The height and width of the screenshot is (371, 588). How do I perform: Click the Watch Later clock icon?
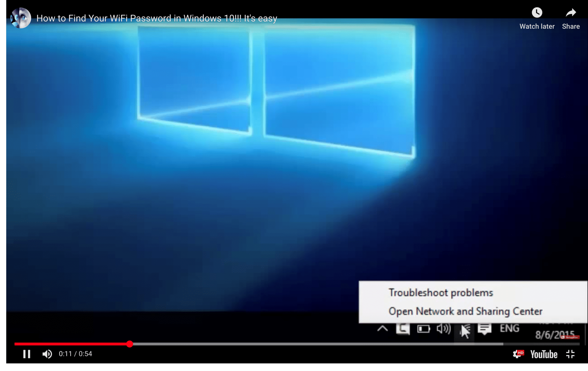click(537, 12)
